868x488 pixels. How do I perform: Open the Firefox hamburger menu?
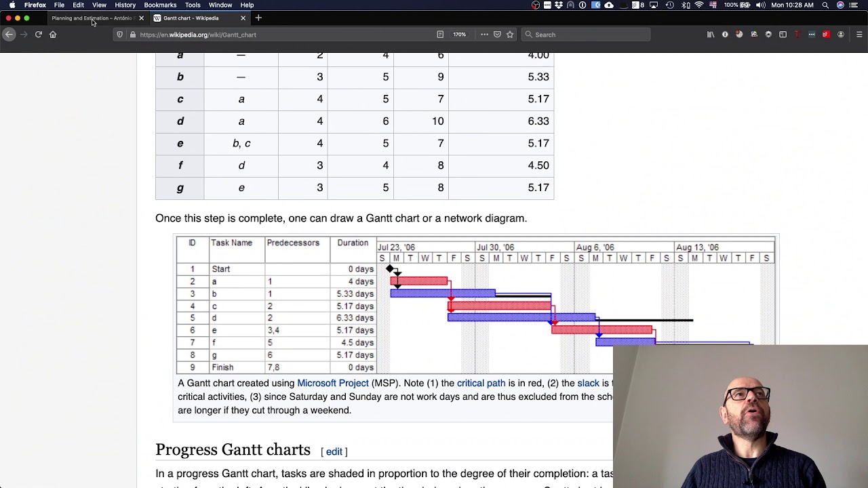[859, 35]
